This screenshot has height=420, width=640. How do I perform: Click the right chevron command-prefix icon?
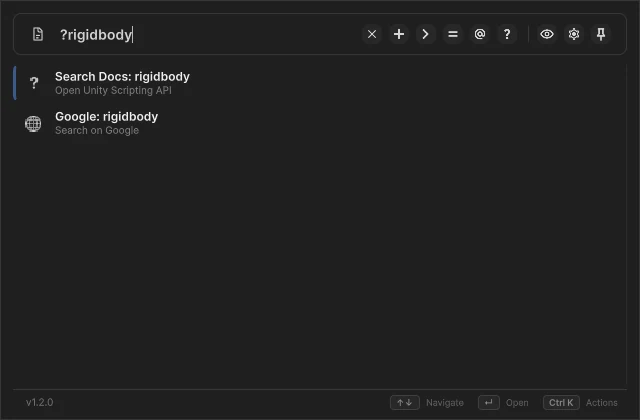point(426,34)
